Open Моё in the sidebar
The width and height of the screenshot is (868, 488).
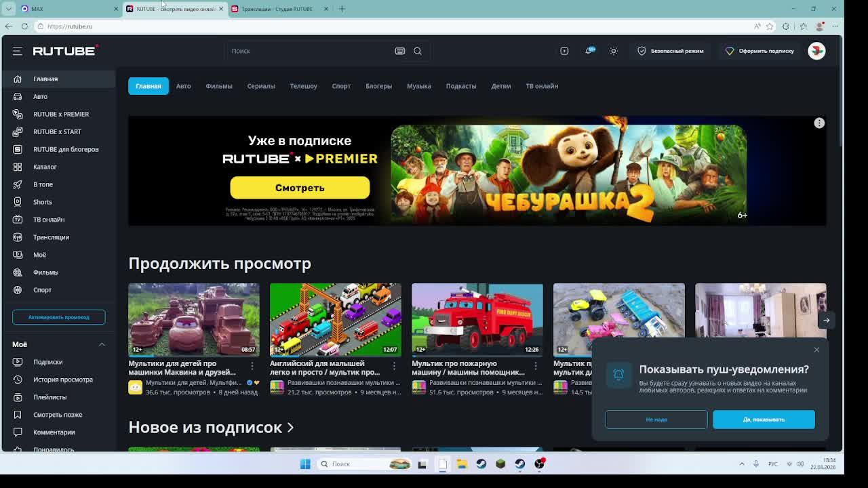click(x=59, y=255)
